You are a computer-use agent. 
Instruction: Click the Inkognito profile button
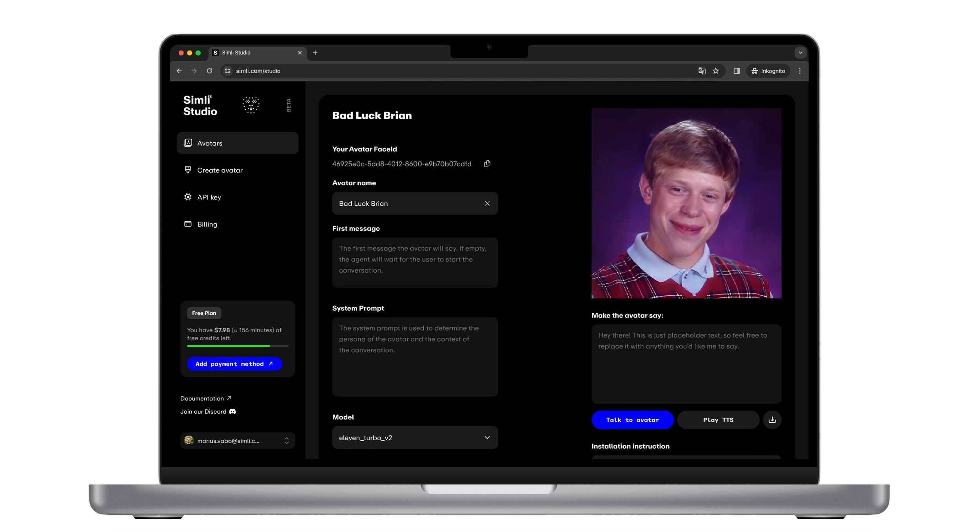click(768, 71)
